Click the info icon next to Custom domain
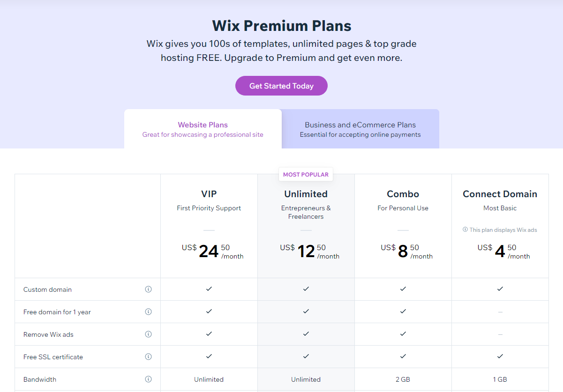The width and height of the screenshot is (563, 392). 148,289
